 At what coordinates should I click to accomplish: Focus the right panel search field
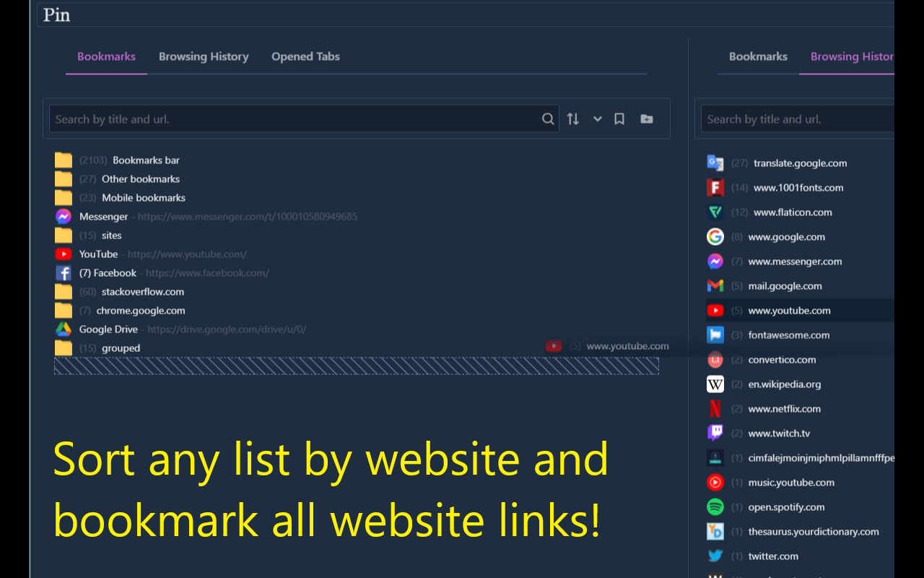[798, 119]
